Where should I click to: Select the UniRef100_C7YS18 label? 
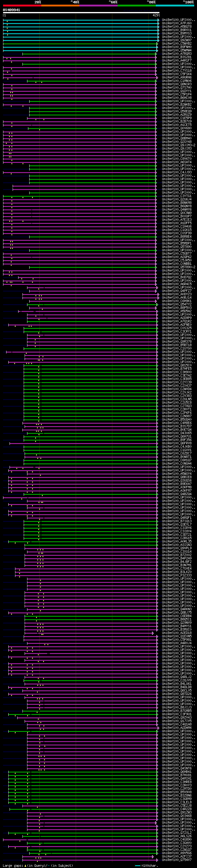click(x=177, y=71)
